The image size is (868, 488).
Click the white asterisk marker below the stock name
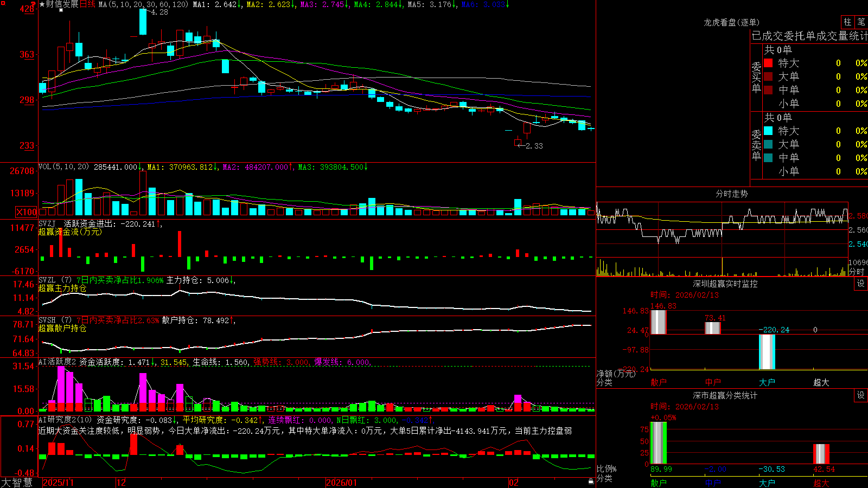coord(61,10)
